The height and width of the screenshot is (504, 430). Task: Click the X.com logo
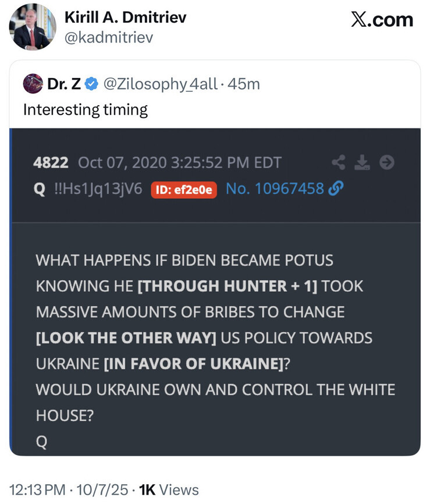(x=382, y=19)
